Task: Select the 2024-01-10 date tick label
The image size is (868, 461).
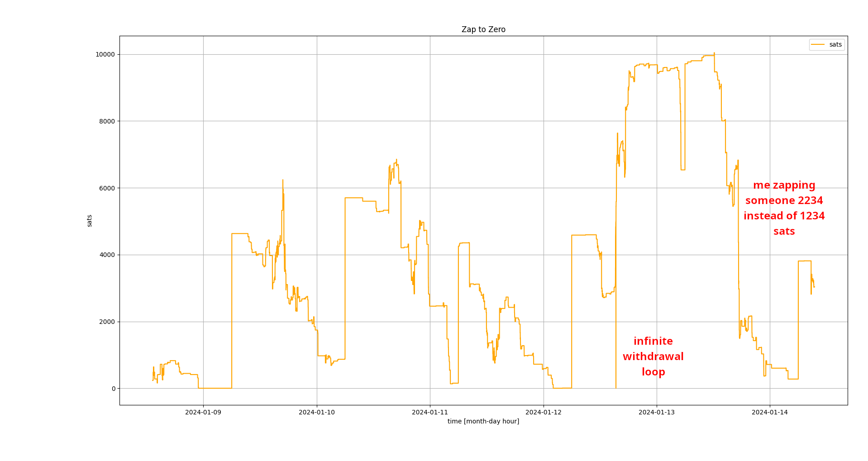Action: [x=316, y=412]
